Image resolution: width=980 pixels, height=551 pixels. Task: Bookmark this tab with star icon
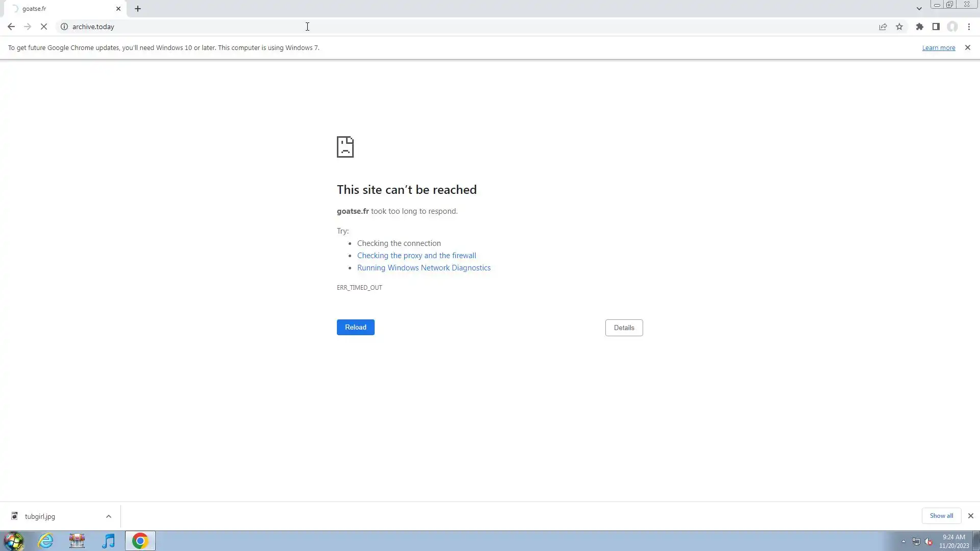(x=899, y=27)
